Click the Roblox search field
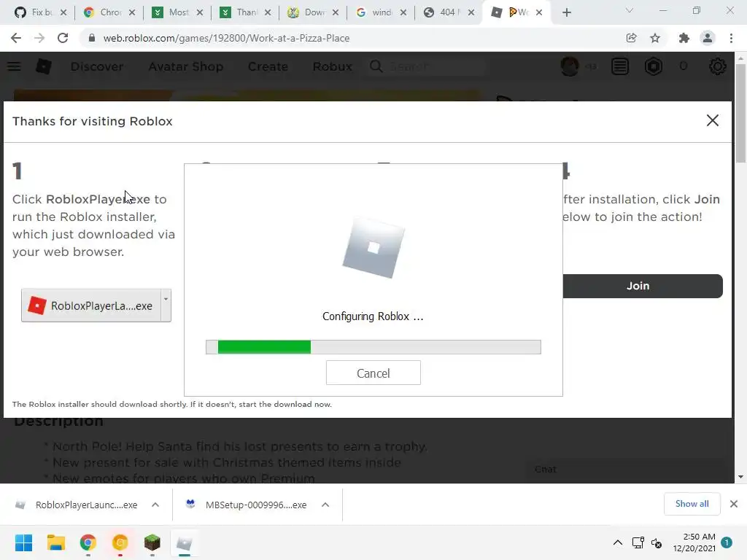 pos(426,66)
